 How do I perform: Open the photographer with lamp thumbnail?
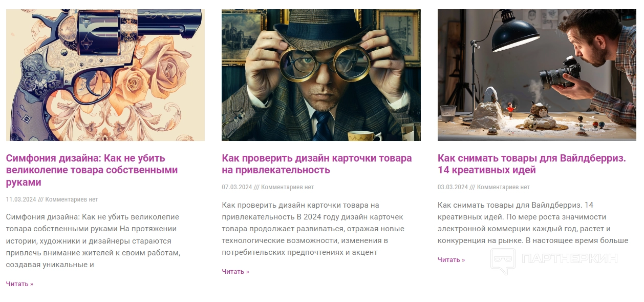tap(537, 75)
